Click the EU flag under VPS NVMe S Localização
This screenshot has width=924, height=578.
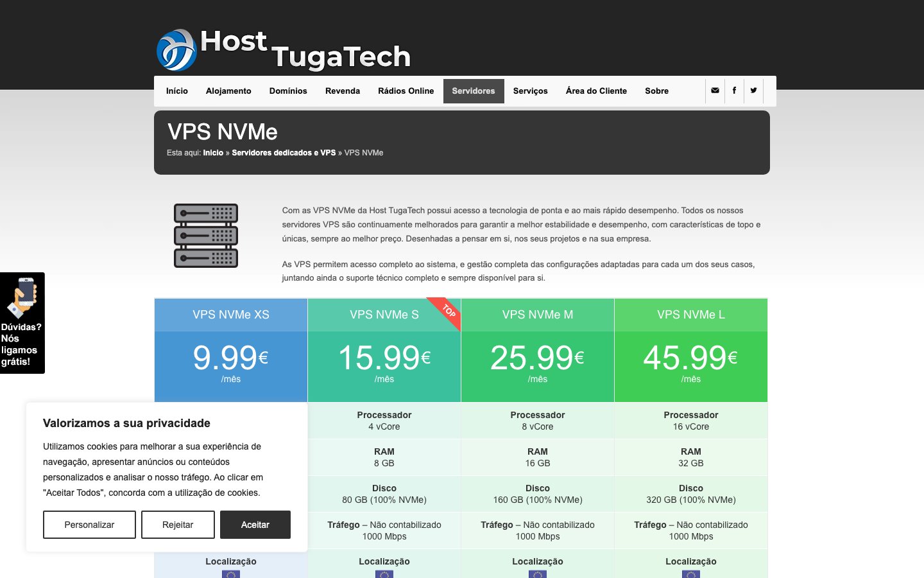coord(384,574)
